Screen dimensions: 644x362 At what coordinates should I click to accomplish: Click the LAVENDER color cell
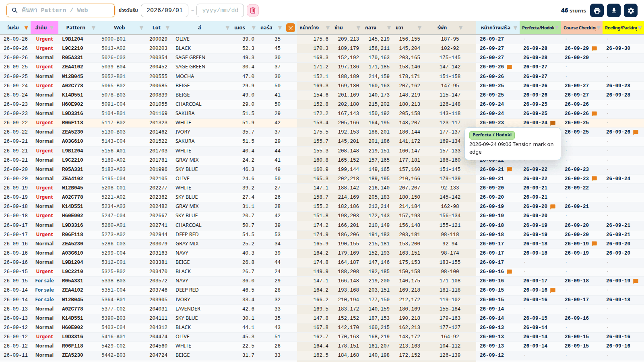pyautogui.click(x=188, y=309)
